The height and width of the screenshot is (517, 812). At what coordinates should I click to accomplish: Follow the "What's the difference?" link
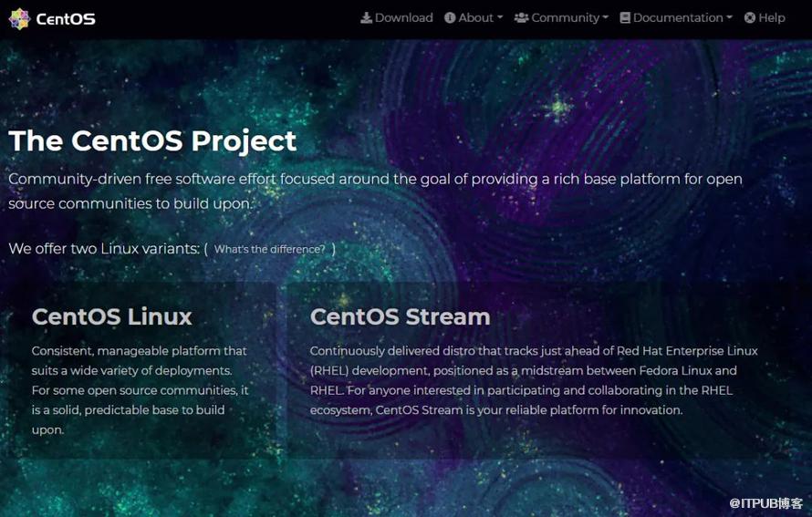pyautogui.click(x=270, y=250)
